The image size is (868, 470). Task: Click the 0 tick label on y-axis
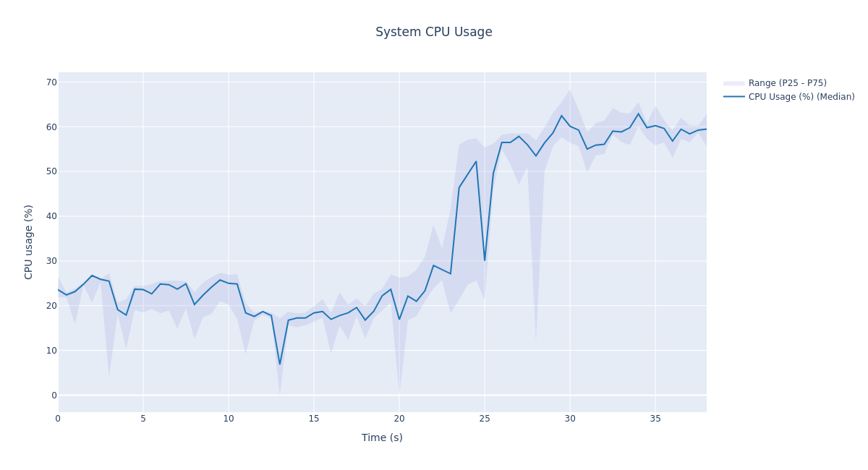tap(54, 395)
